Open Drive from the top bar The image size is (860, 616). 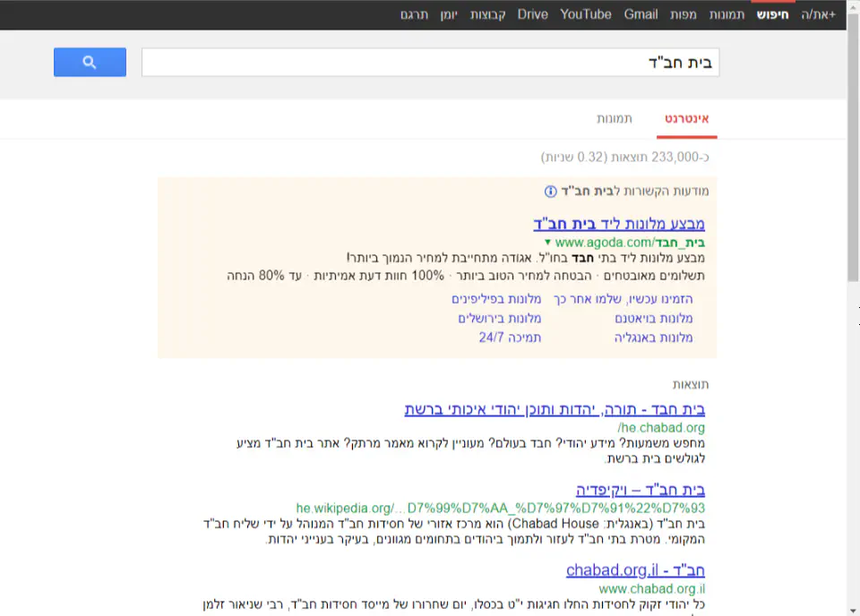(532, 14)
